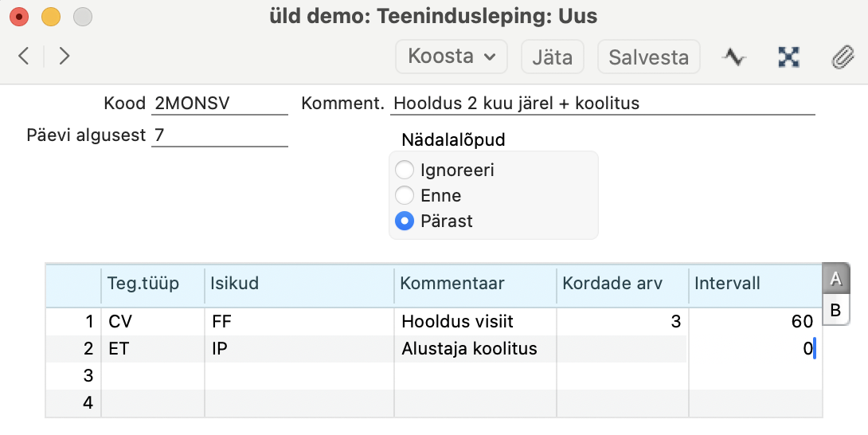Click the Päevi algusest field
Image resolution: width=868 pixels, height=435 pixels.
(220, 135)
